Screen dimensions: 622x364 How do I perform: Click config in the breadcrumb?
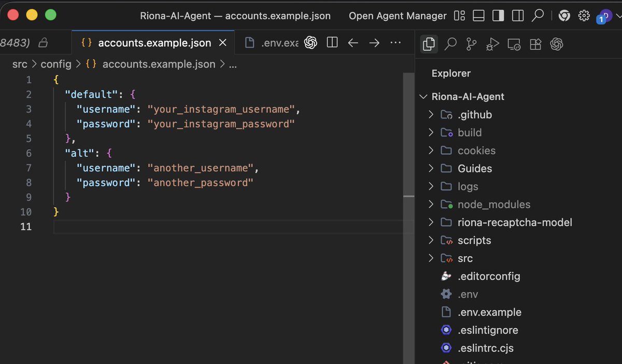[x=56, y=65]
